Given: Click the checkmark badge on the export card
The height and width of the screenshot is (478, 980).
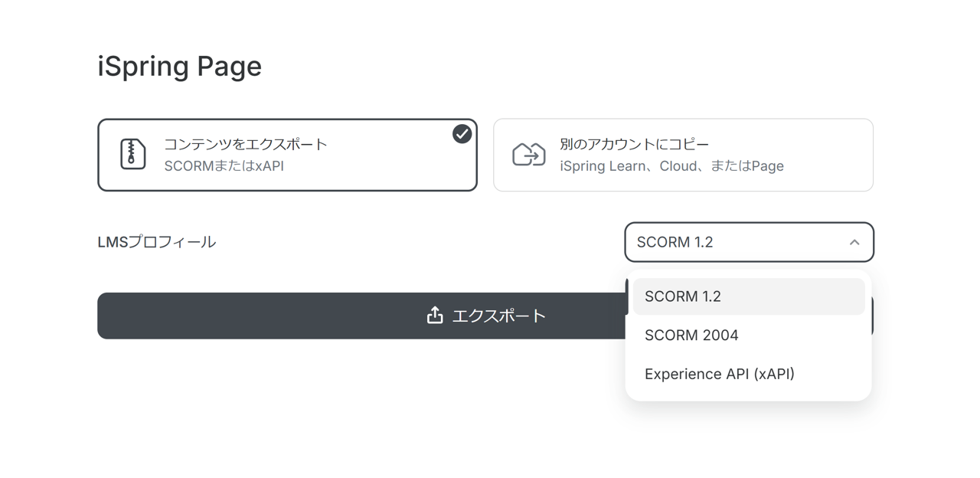Looking at the screenshot, I should click(x=462, y=134).
